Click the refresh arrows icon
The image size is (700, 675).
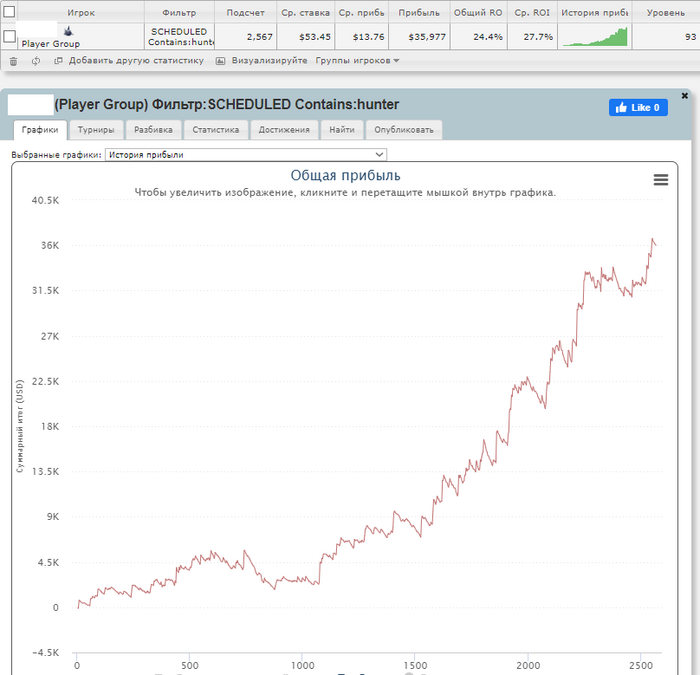(x=36, y=61)
